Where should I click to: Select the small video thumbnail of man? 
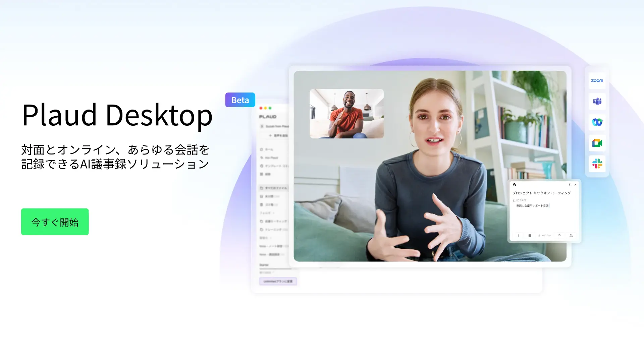346,113
